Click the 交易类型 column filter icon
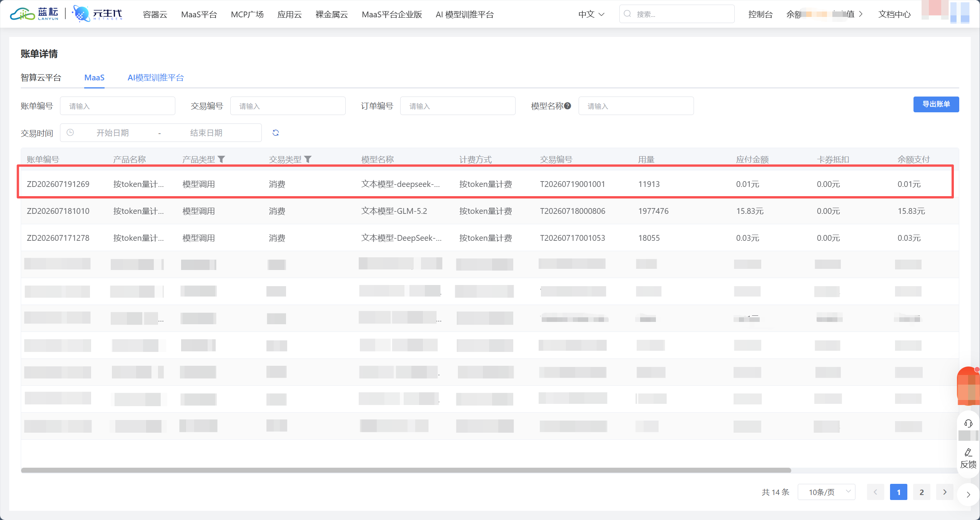 308,159
